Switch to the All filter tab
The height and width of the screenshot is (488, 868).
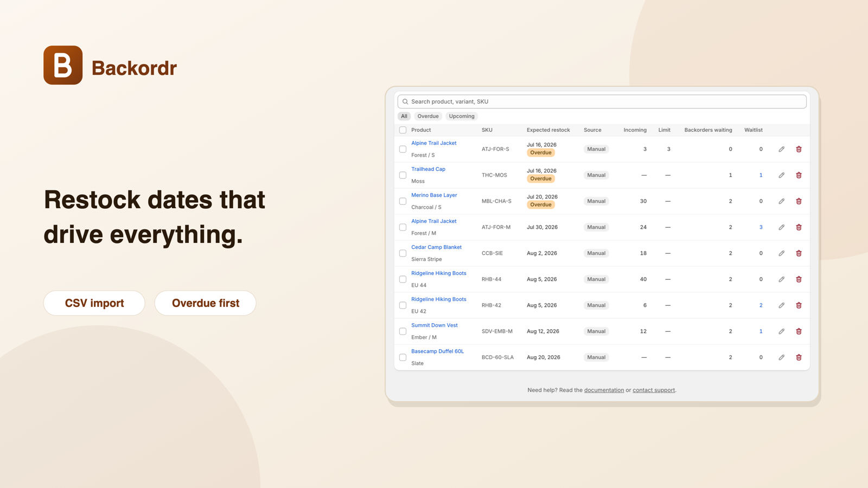point(404,116)
